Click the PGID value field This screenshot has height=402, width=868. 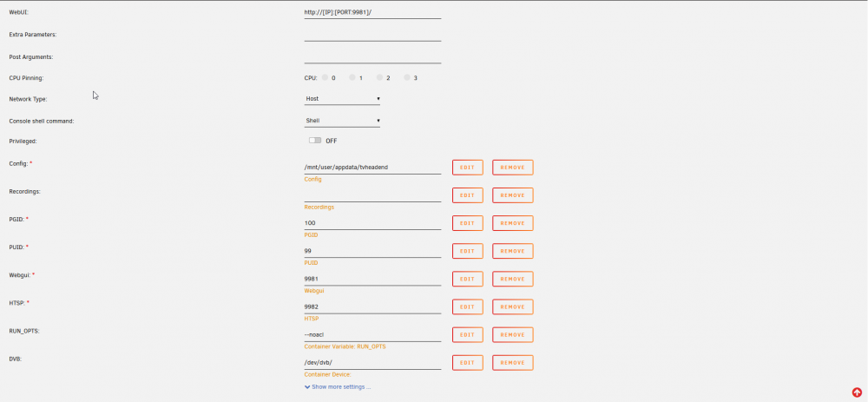(372, 223)
